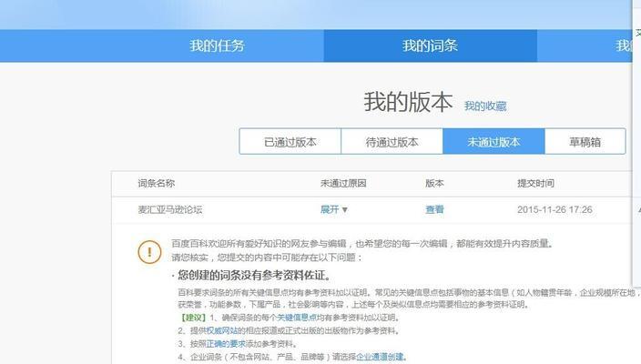Select the 已通过版本 tab

click(290, 142)
